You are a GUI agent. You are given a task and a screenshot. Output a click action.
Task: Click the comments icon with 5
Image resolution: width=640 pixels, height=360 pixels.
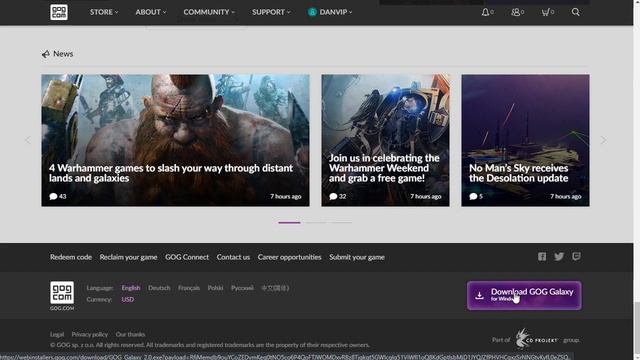(x=473, y=196)
